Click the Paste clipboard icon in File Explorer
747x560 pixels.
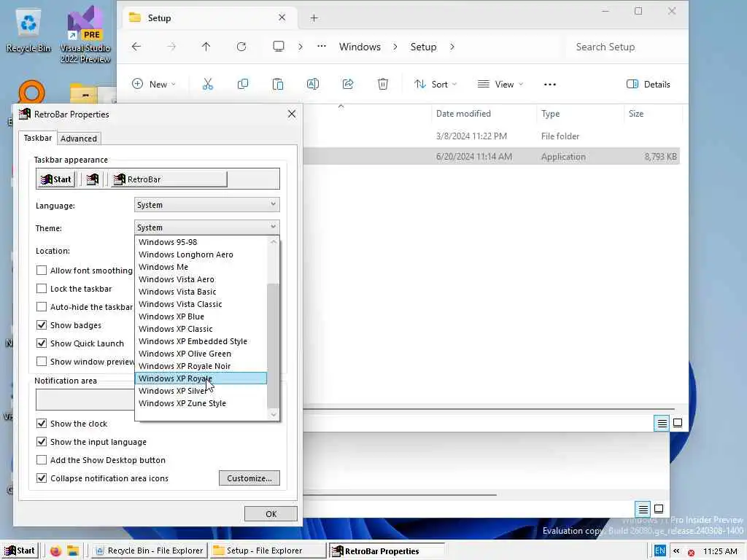(278, 85)
